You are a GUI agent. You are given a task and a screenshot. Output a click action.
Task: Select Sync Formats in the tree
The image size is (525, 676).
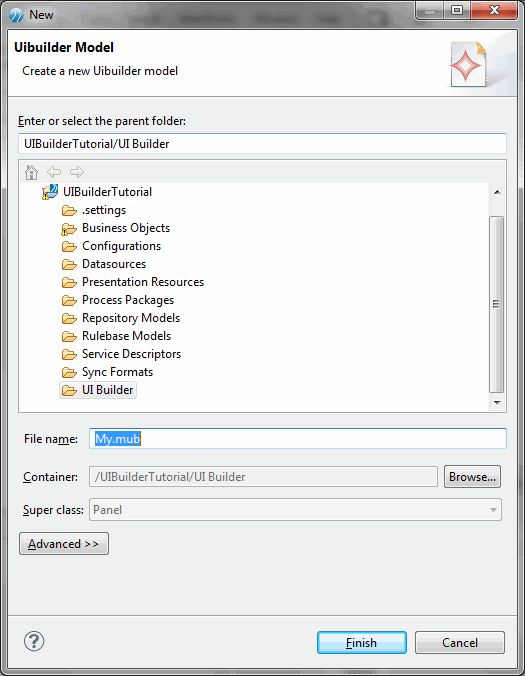click(117, 372)
